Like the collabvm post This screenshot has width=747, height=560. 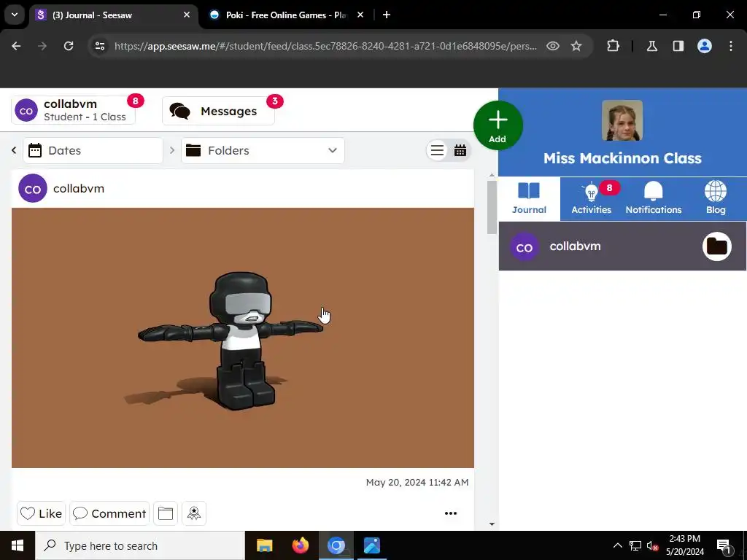[41, 513]
